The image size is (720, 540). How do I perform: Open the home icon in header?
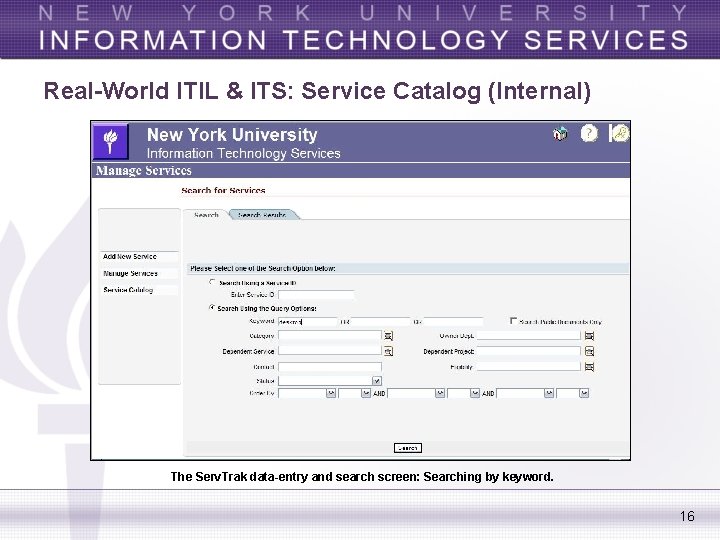pyautogui.click(x=560, y=134)
